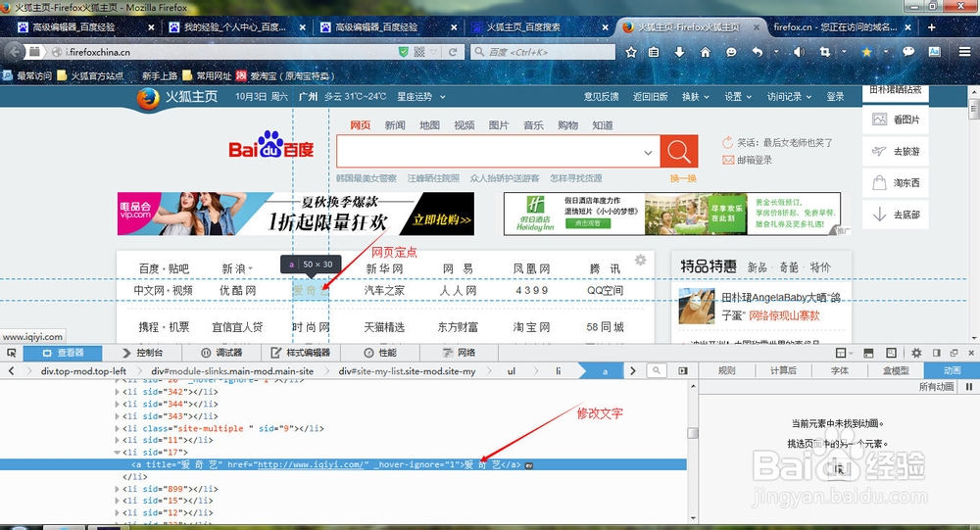Switch to the 调试器 debugger tab

pos(221,353)
